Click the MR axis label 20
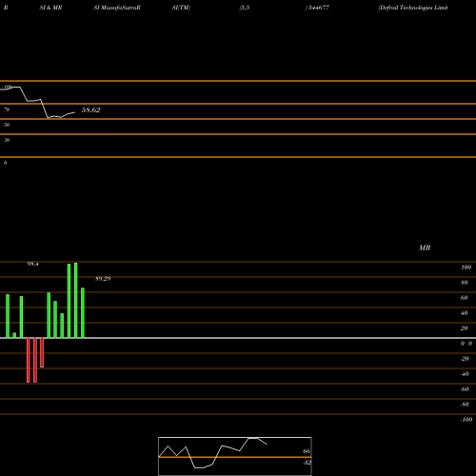476x476 pixels. pos(464,328)
